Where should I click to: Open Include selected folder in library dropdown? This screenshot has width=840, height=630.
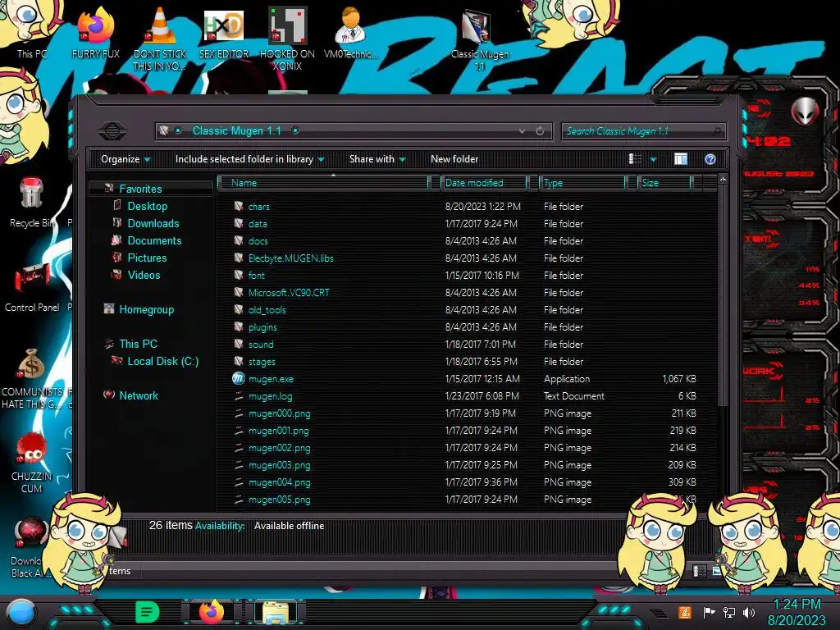249,159
